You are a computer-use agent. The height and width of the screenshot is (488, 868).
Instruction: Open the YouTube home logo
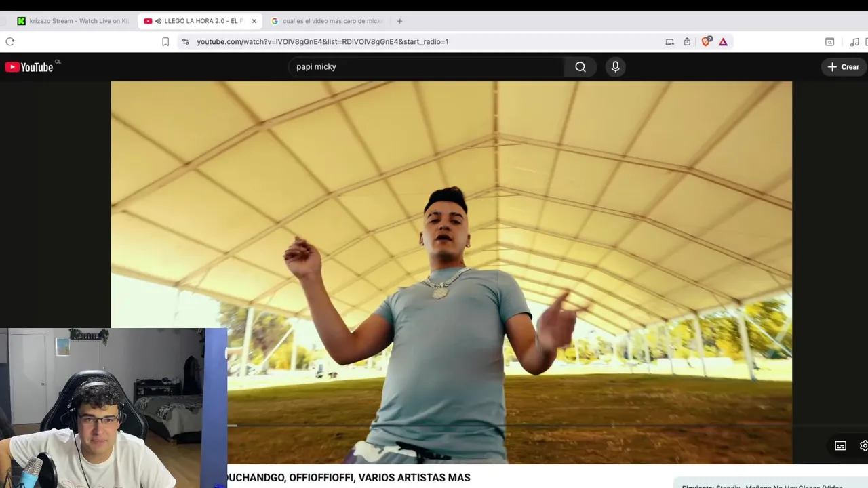(29, 67)
